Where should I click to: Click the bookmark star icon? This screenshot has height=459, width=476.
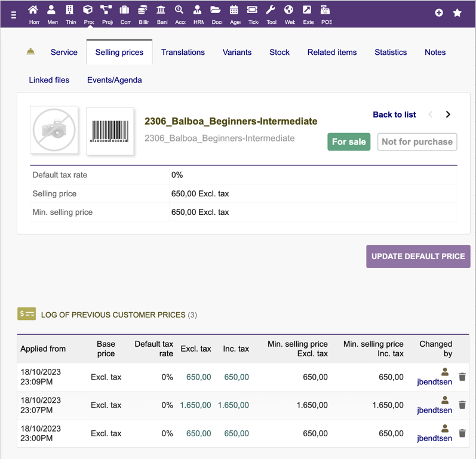[x=457, y=13]
